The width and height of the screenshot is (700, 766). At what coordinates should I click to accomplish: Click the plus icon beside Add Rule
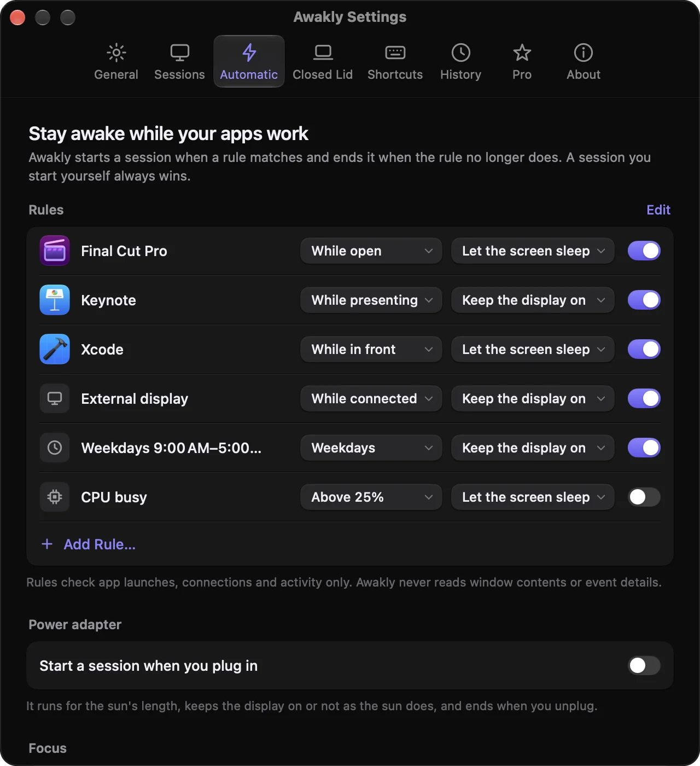[47, 544]
